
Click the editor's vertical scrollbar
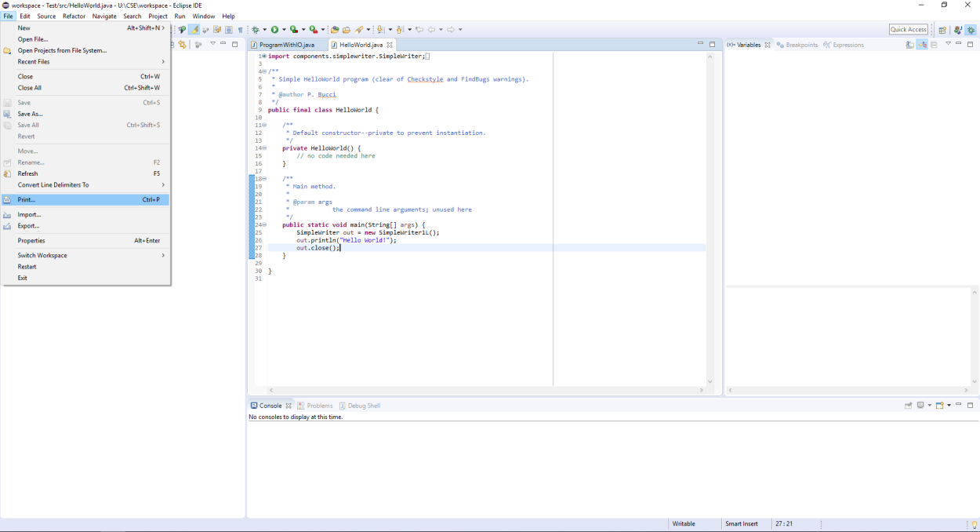[x=710, y=220]
